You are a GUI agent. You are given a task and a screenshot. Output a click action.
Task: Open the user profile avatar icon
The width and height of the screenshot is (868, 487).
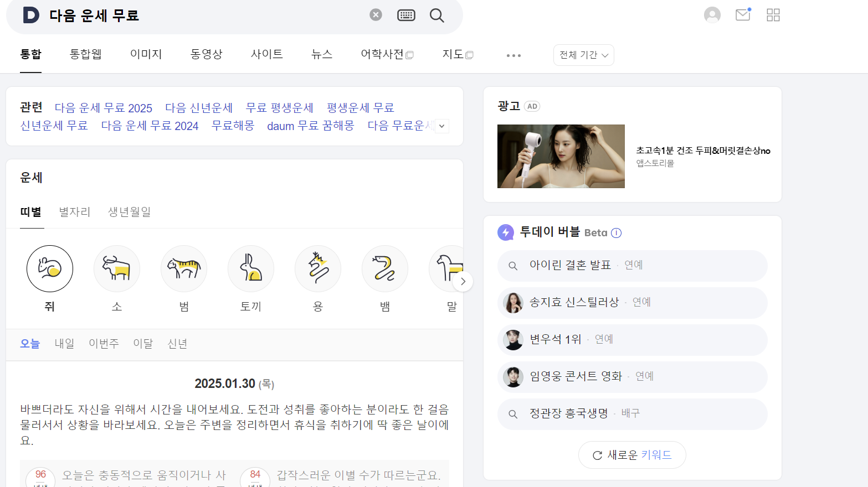[712, 15]
